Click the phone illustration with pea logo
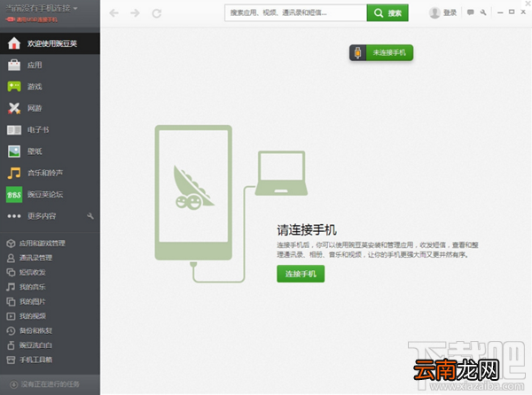532x395 pixels. coord(193,192)
